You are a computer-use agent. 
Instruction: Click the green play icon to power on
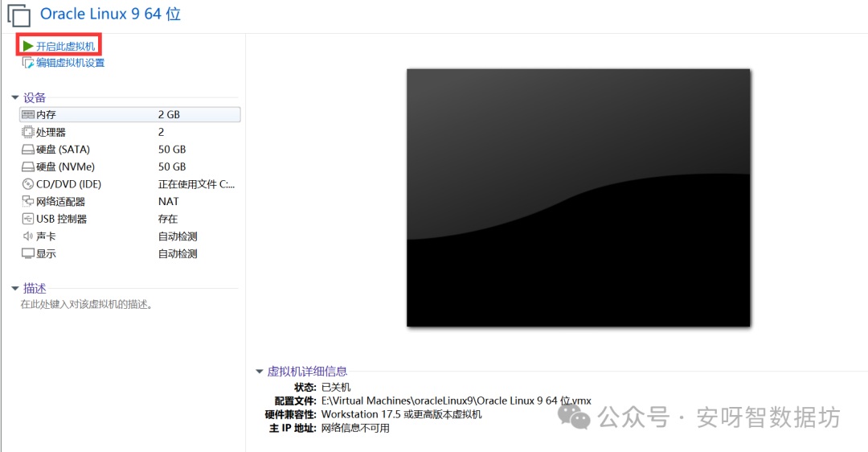28,46
